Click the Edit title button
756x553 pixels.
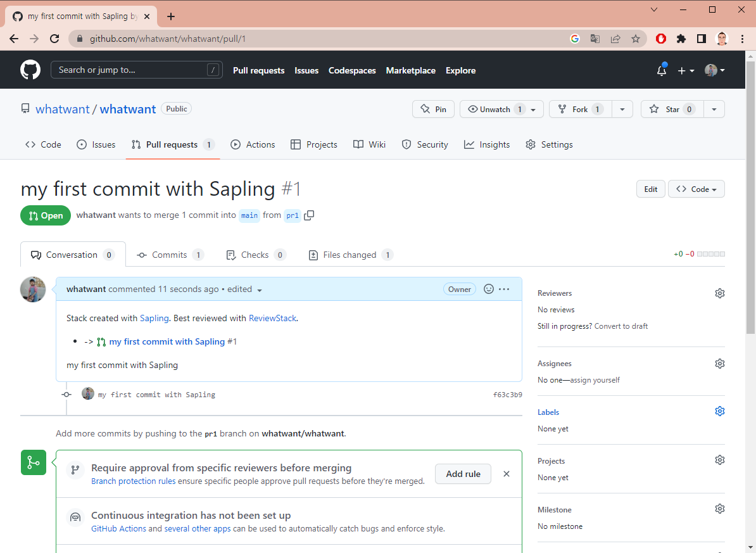pyautogui.click(x=650, y=189)
